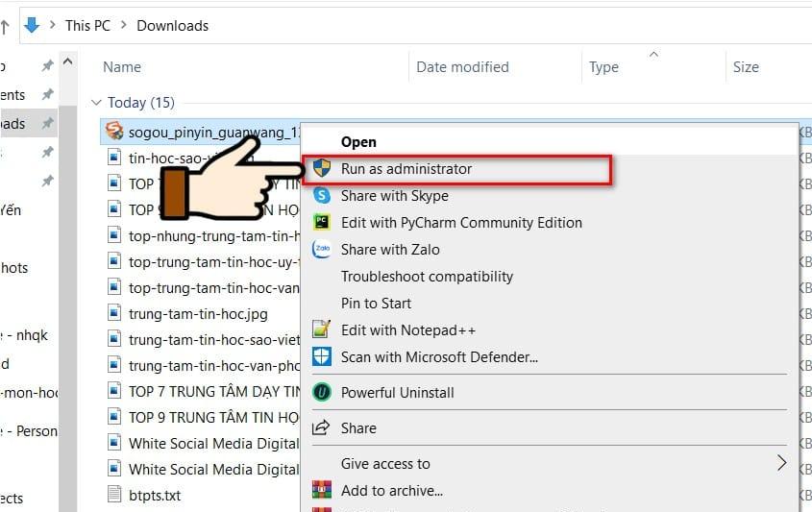Expand breadcrumb chevron before This PC
812x512 pixels.
[x=52, y=25]
